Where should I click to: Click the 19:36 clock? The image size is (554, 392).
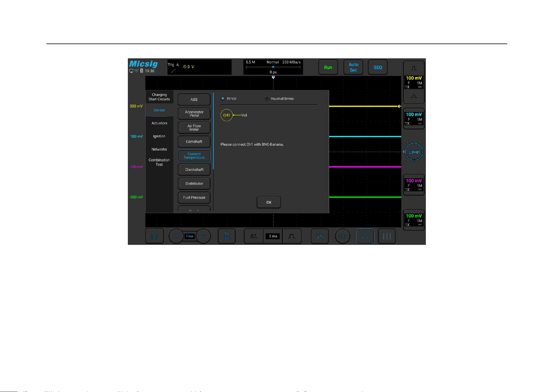(x=149, y=71)
